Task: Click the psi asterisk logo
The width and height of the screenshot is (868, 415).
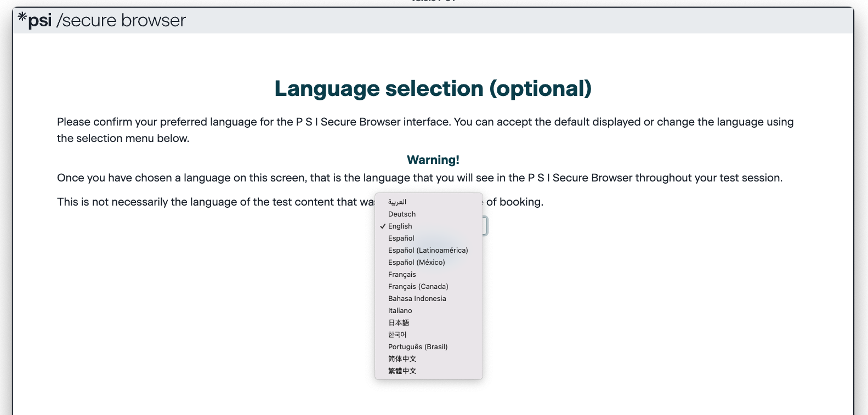Action: tap(22, 18)
